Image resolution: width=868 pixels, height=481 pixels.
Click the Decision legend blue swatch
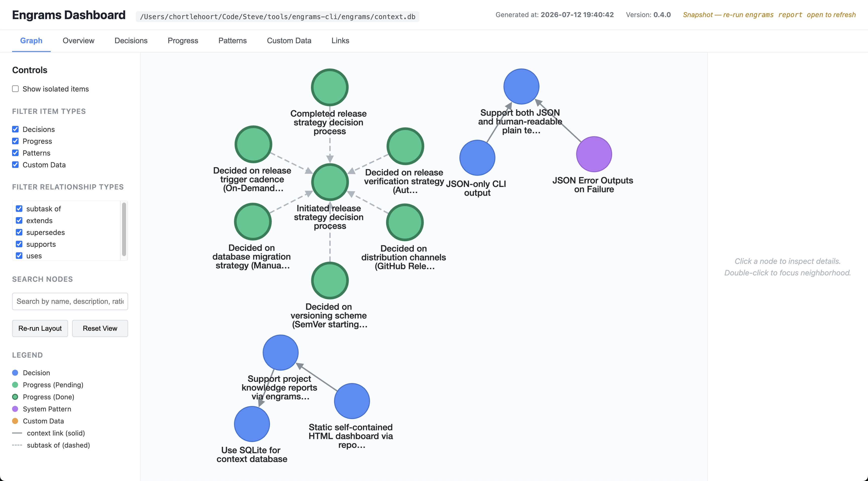pyautogui.click(x=15, y=373)
